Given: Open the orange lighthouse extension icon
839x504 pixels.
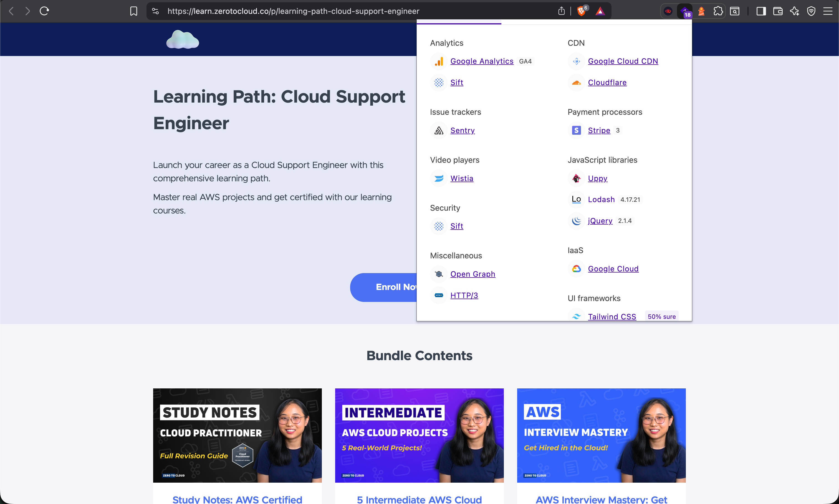Looking at the screenshot, I should tap(701, 11).
